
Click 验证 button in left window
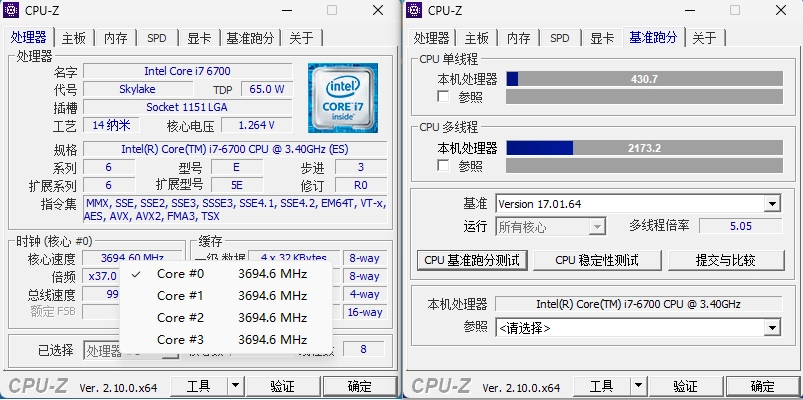[283, 386]
